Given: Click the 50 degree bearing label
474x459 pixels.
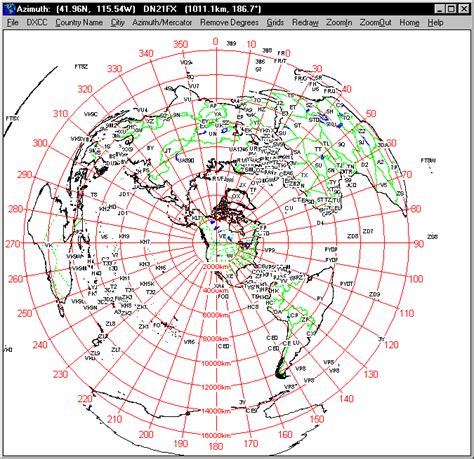Looking at the screenshot, I should tap(371, 114).
